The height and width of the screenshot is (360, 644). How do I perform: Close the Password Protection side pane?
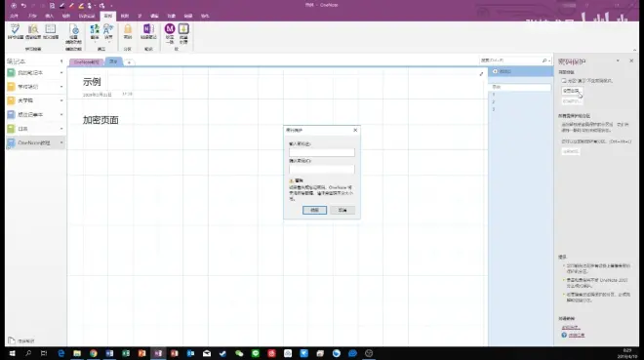[631, 60]
